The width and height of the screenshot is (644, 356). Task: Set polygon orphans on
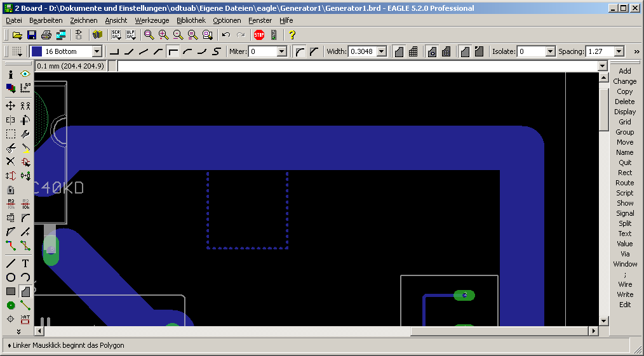coord(479,51)
